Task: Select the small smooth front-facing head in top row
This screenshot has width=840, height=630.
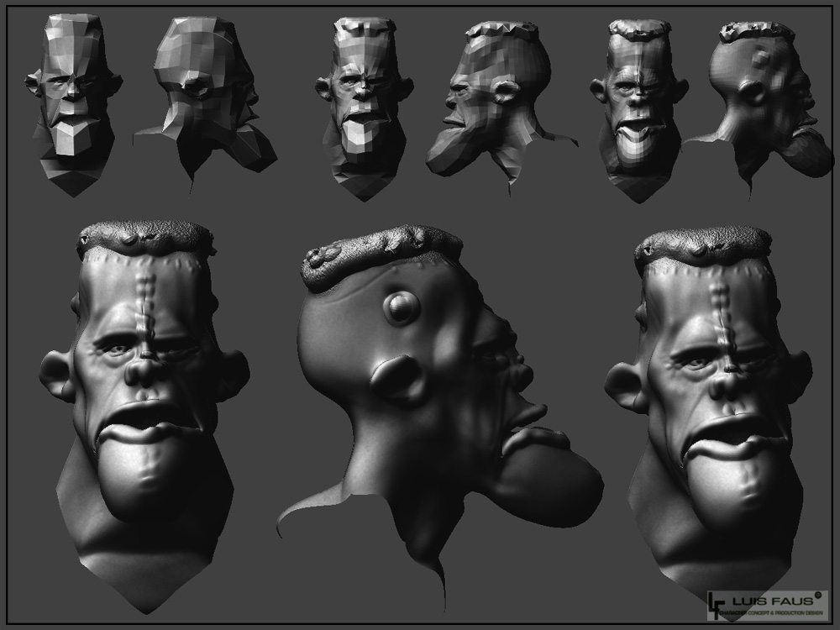Action: [x=638, y=110]
